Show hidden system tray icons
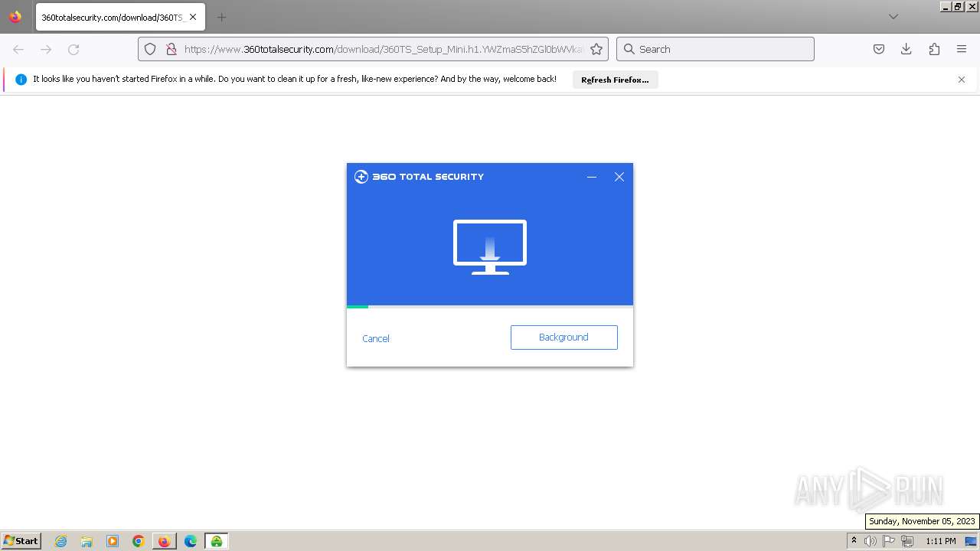This screenshot has width=980, height=551. [x=854, y=541]
